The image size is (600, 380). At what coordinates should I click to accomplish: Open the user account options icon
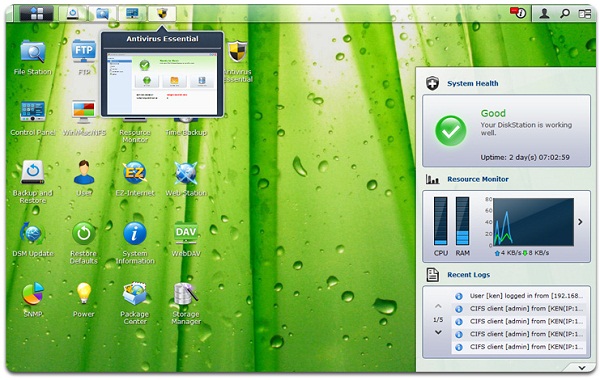(544, 14)
